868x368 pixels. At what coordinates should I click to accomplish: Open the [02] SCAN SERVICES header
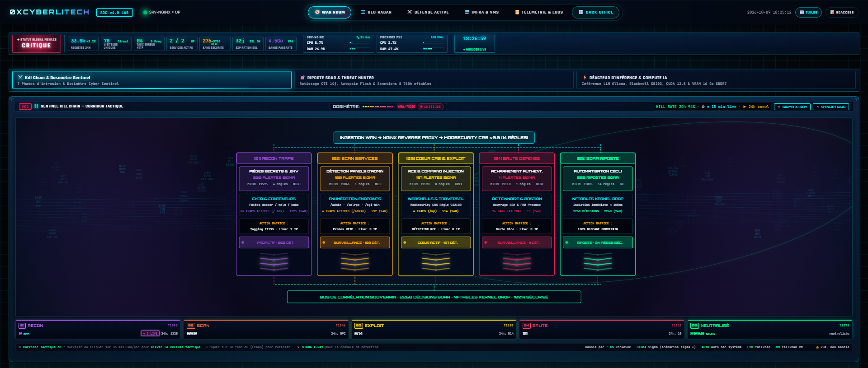click(x=355, y=158)
